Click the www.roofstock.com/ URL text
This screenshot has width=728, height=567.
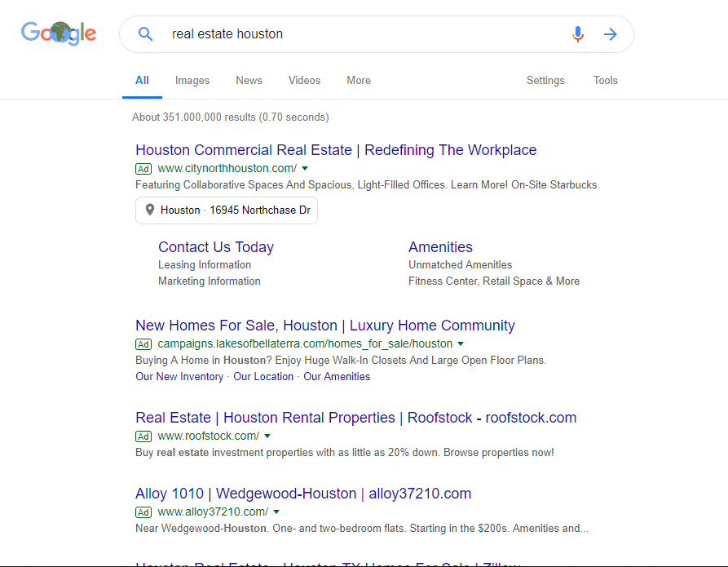[209, 436]
